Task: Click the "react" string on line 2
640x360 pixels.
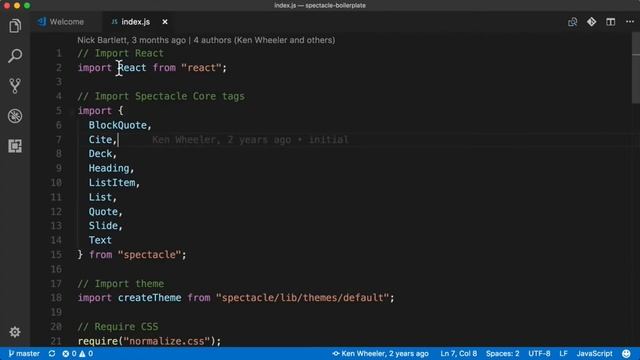Action: [x=201, y=68]
